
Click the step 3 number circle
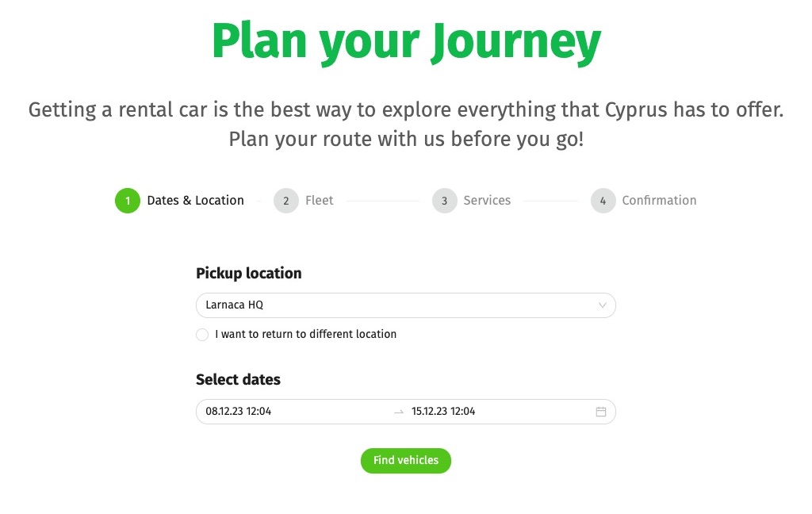point(445,201)
